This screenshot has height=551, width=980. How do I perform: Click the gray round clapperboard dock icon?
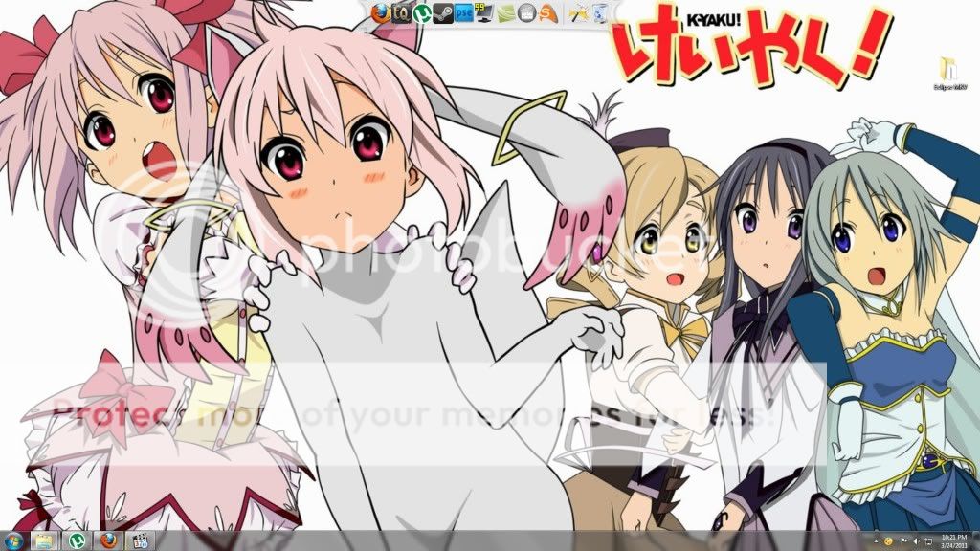pos(527,13)
